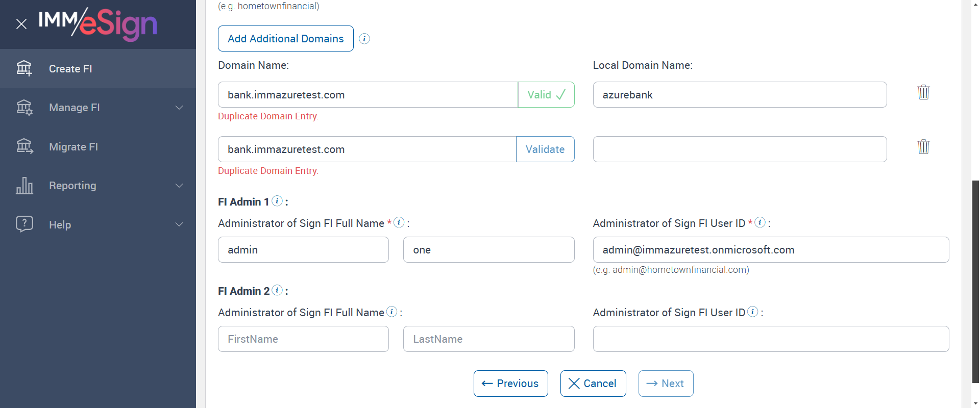Open the Create FI page
980x408 pixels.
coord(70,69)
